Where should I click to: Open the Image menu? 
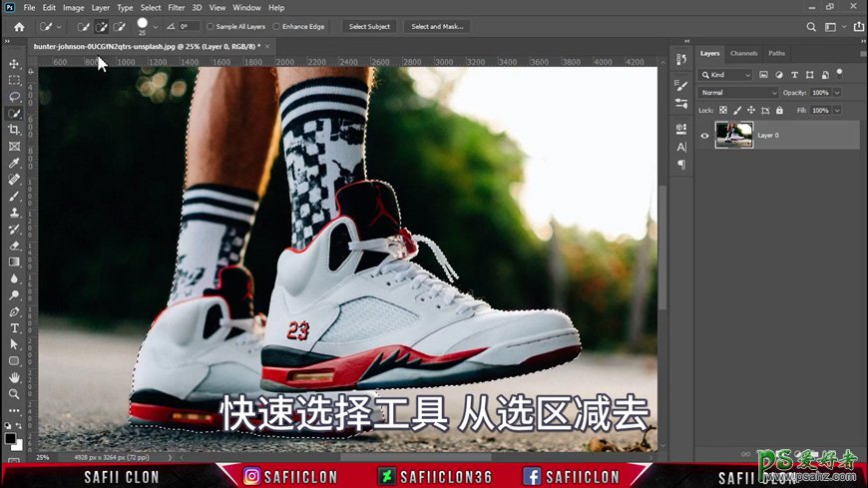click(73, 8)
